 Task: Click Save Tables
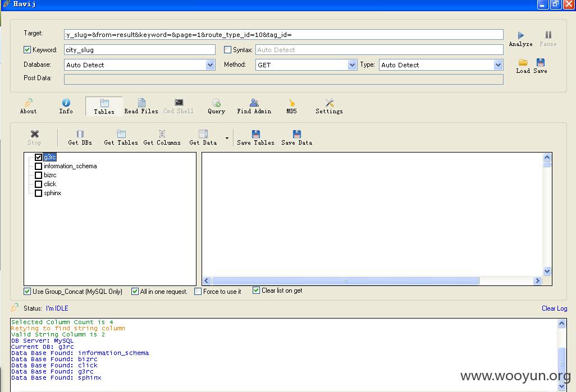click(255, 137)
